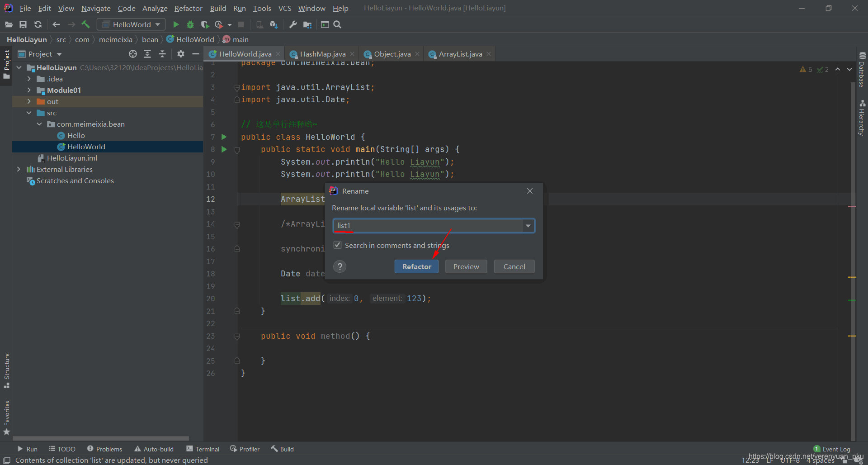Collapse the src folder
The height and width of the screenshot is (465, 868).
click(29, 113)
